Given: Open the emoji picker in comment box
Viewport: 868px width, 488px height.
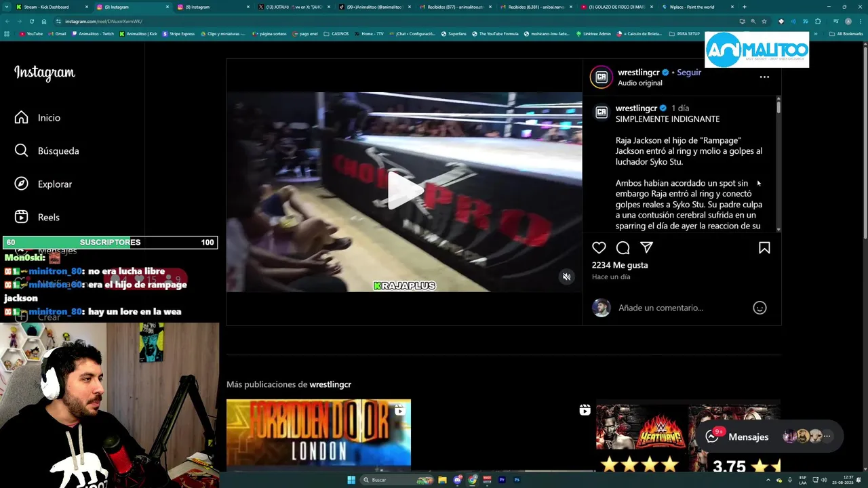Looking at the screenshot, I should tap(759, 308).
